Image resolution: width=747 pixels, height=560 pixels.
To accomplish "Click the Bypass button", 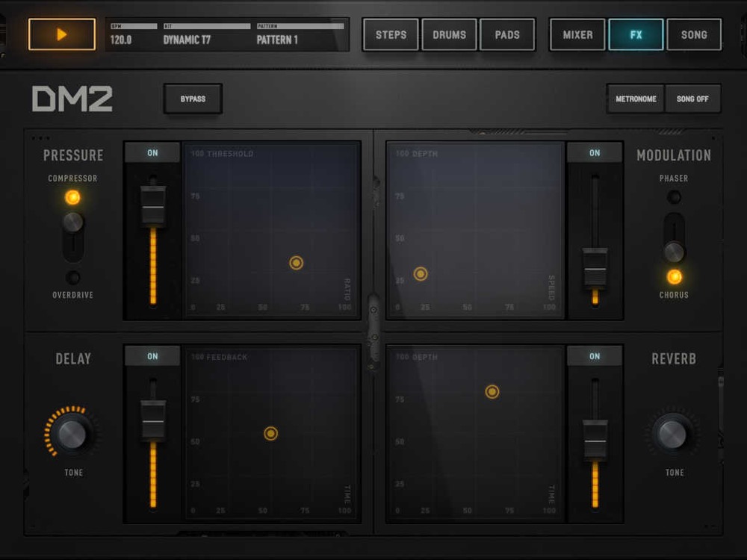I will [x=193, y=99].
